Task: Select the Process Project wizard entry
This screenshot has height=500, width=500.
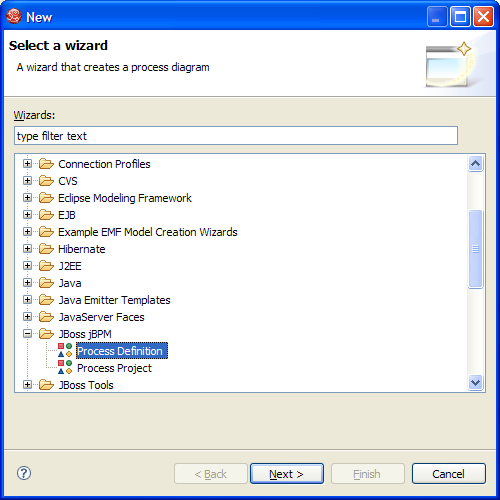Action: 114,368
